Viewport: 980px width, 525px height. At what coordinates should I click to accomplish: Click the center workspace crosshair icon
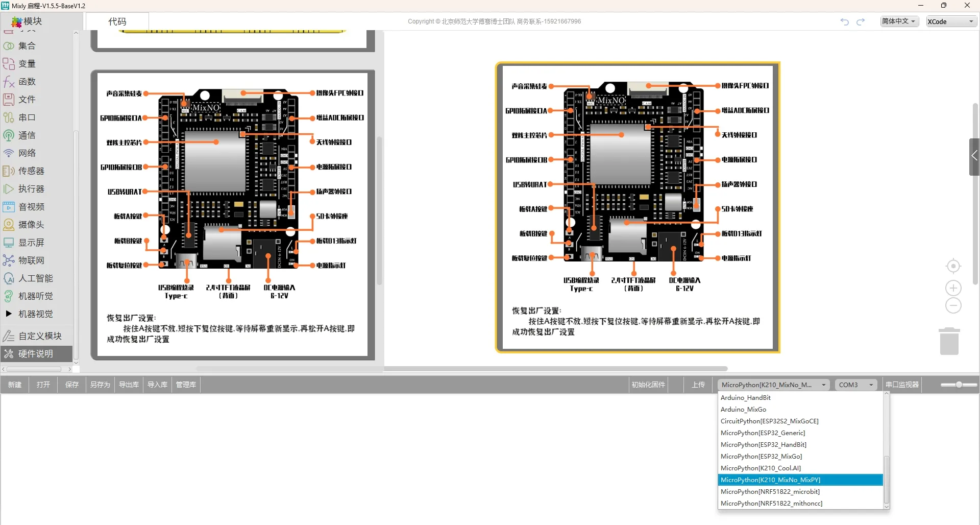click(x=953, y=266)
